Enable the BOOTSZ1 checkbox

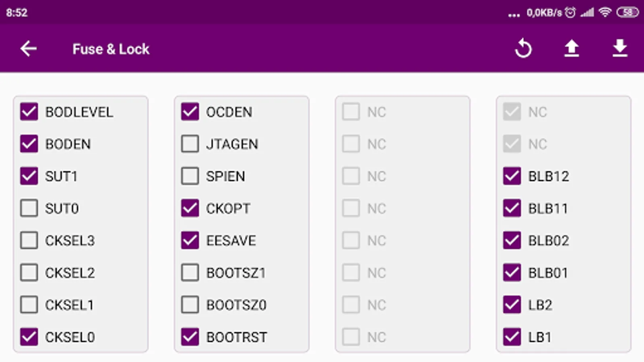tap(190, 273)
